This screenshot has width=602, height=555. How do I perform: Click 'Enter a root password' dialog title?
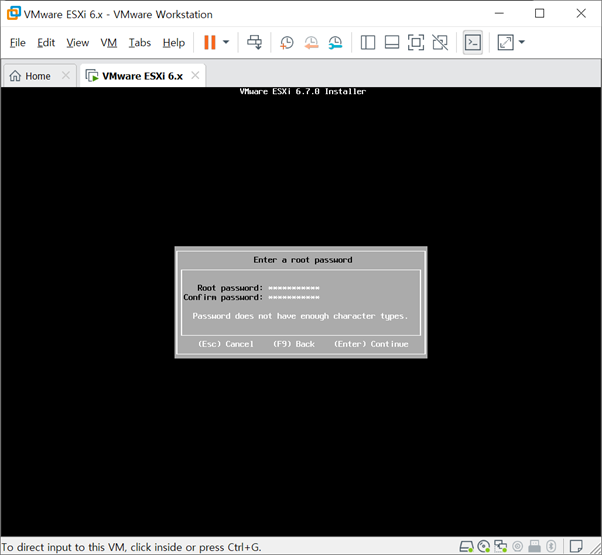[303, 260]
